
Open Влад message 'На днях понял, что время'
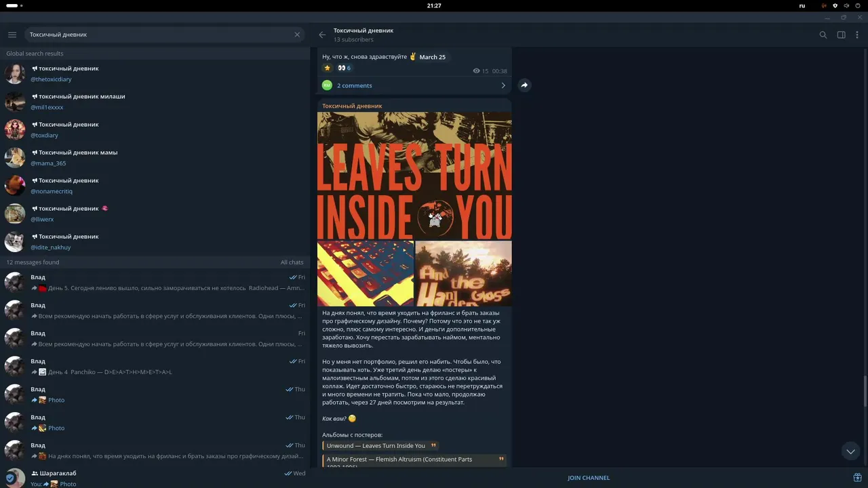pos(155,451)
